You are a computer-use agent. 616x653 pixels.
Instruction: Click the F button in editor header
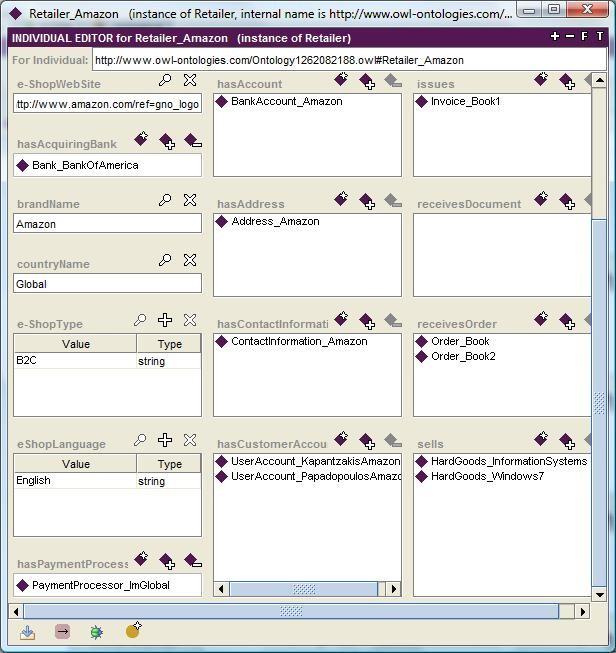pyautogui.click(x=585, y=37)
